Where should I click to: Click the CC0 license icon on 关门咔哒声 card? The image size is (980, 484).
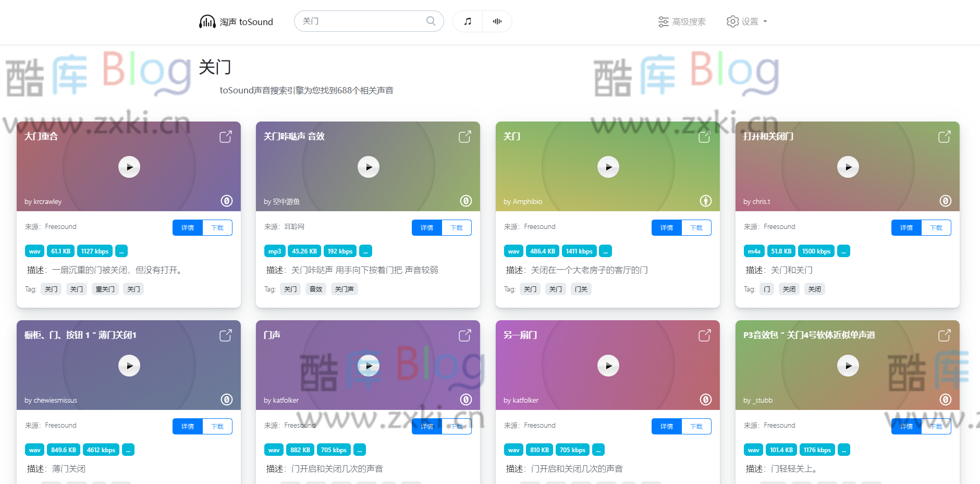click(x=465, y=200)
